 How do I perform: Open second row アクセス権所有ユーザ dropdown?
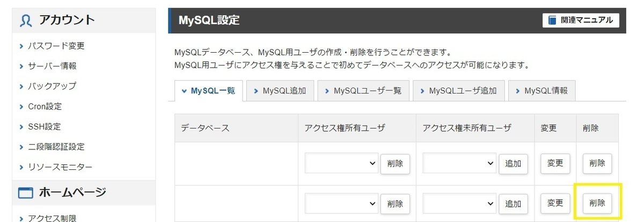point(341,204)
